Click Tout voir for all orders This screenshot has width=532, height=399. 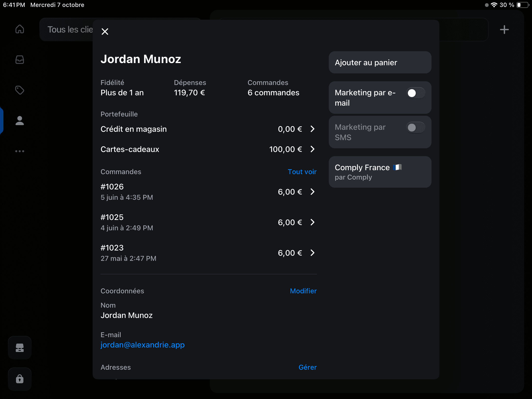[x=302, y=172]
